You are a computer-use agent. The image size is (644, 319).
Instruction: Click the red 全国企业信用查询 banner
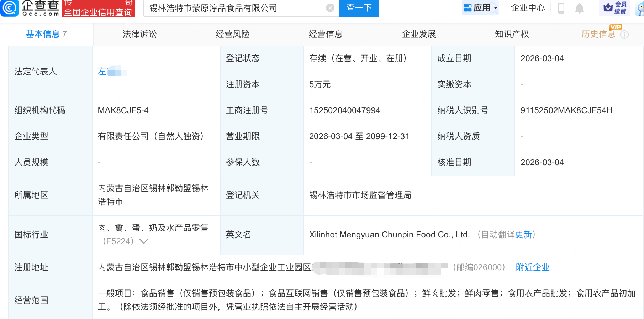point(98,9)
